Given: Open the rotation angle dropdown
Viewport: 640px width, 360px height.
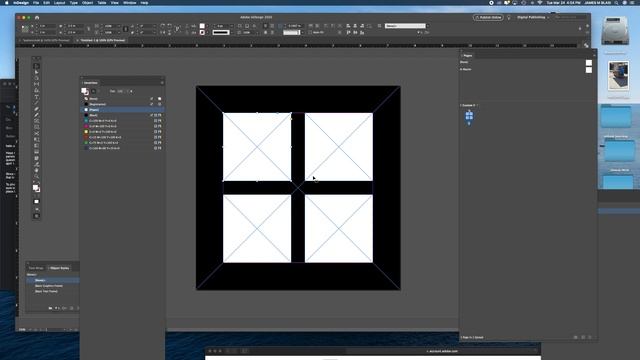Looking at the screenshot, I should point(155,26).
